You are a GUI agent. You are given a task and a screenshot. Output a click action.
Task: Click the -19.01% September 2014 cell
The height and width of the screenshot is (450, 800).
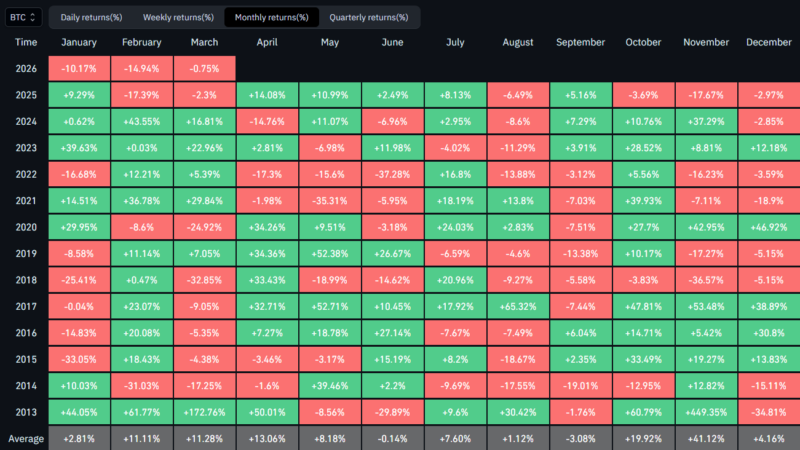580,386
